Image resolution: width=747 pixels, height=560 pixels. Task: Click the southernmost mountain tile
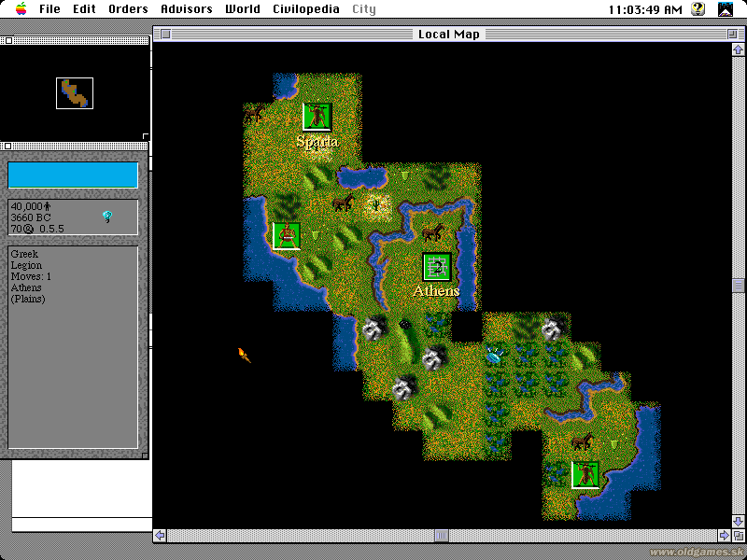404,387
